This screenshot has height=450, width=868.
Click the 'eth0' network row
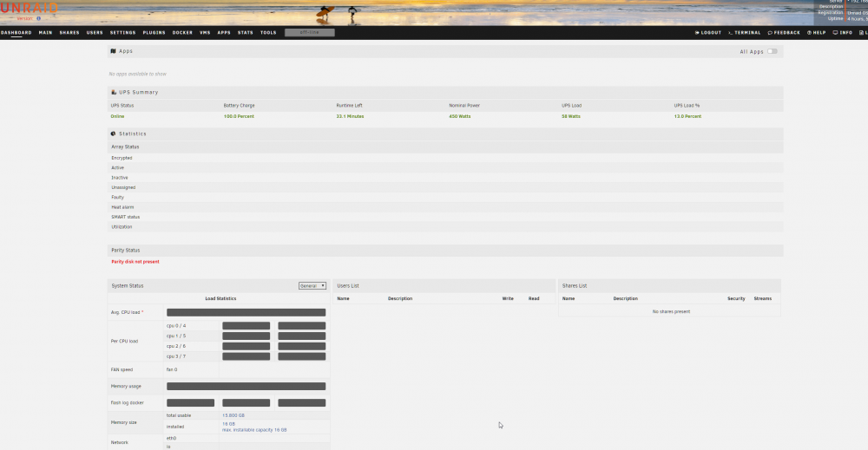(x=247, y=438)
